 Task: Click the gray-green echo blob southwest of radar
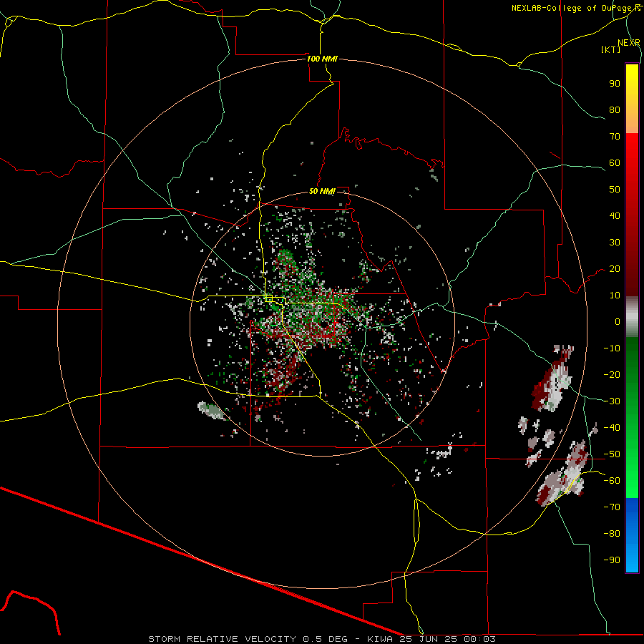tap(212, 410)
